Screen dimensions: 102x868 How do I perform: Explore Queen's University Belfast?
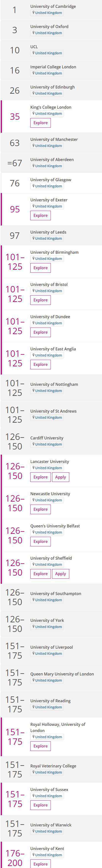[41, 541]
